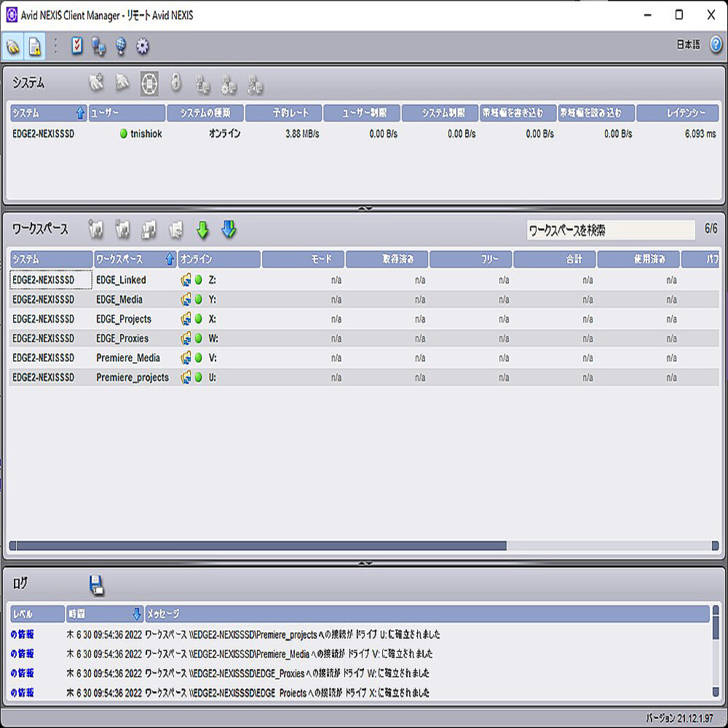
Task: Open the globe network icon in toolbar
Action: pos(119,46)
